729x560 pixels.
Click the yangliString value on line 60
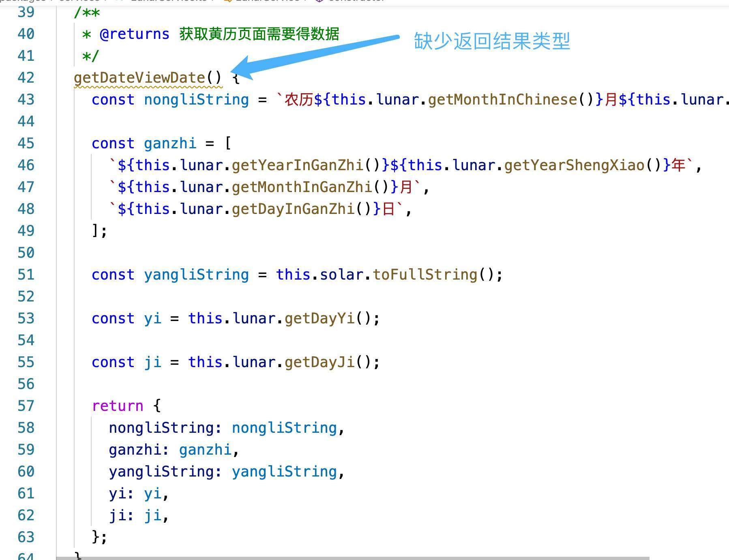(284, 471)
